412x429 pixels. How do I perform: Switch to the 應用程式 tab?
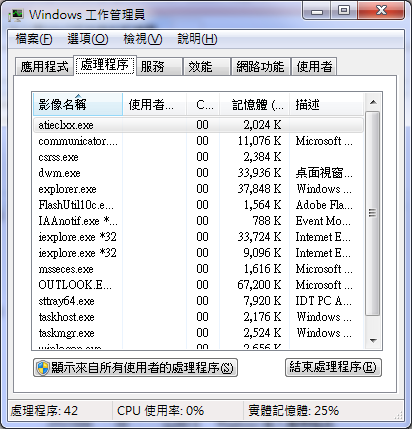[44, 66]
